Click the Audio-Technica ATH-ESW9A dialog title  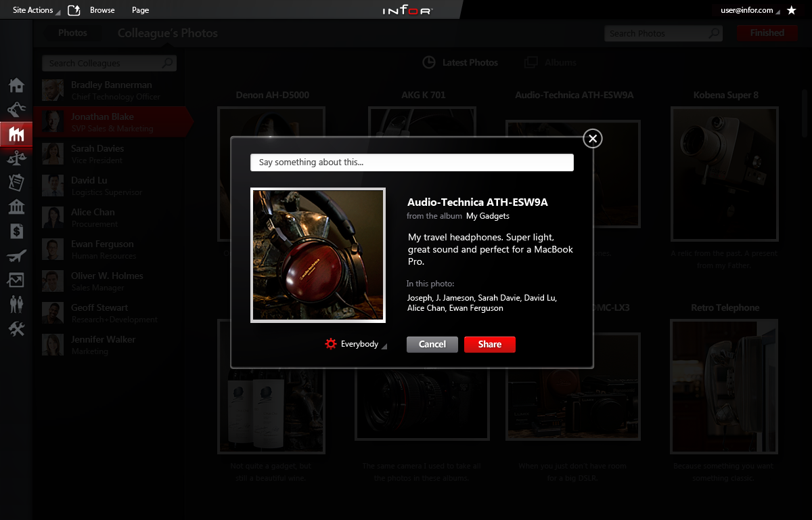point(477,202)
